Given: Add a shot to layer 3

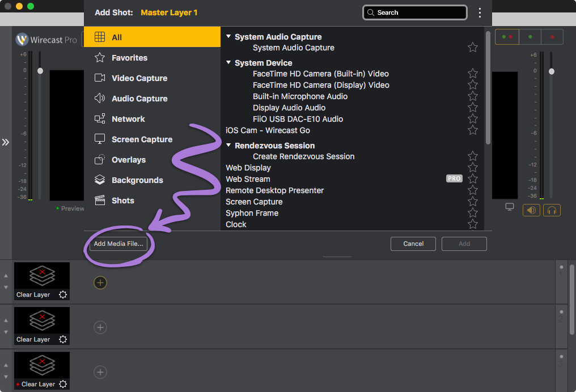Looking at the screenshot, I should tap(100, 372).
